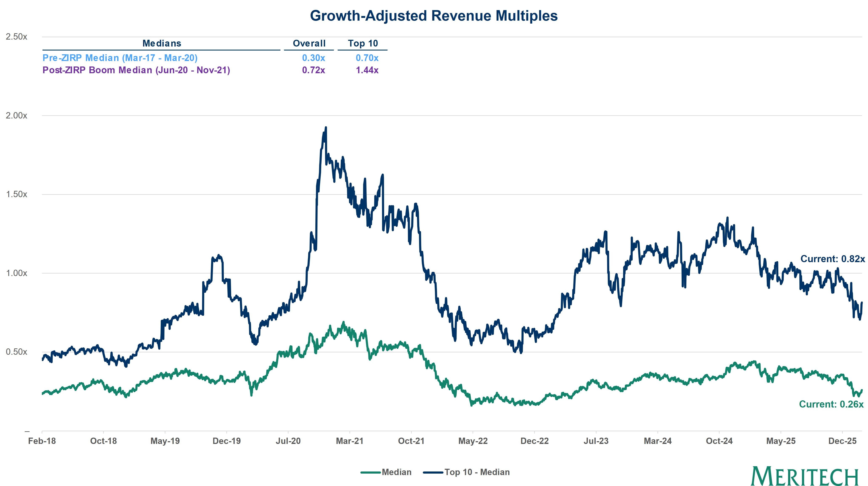Image resolution: width=868 pixels, height=486 pixels.
Task: Click the Dec-25 axis tick label
Action: pyautogui.click(x=842, y=441)
